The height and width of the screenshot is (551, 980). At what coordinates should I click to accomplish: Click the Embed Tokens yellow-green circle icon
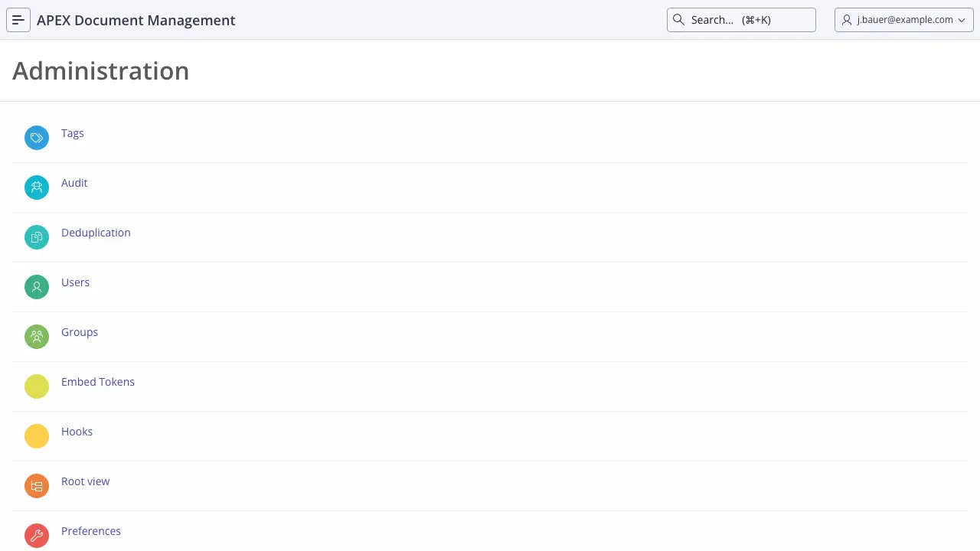37,386
